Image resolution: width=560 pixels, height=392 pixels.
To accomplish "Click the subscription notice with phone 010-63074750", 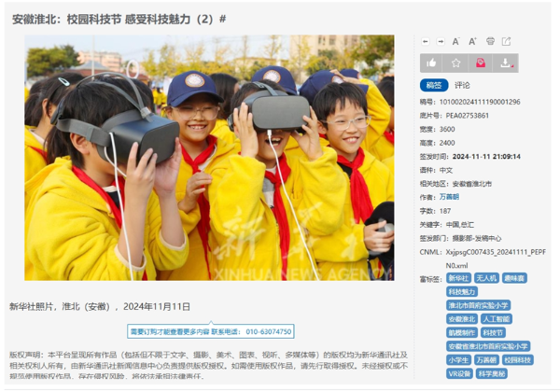I will [x=211, y=331].
